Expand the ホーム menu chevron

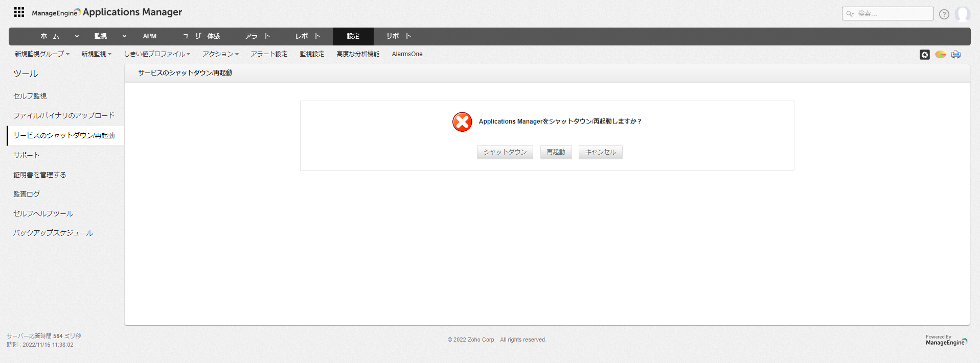click(77, 36)
